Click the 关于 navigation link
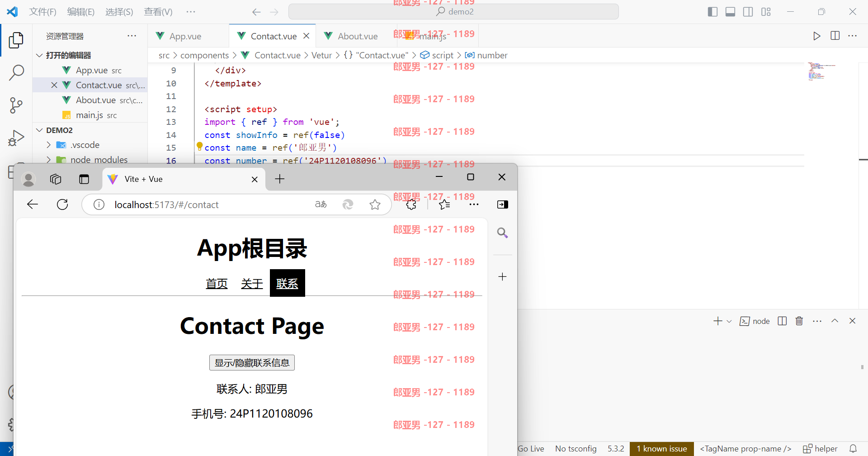The width and height of the screenshot is (868, 456). [x=252, y=284]
